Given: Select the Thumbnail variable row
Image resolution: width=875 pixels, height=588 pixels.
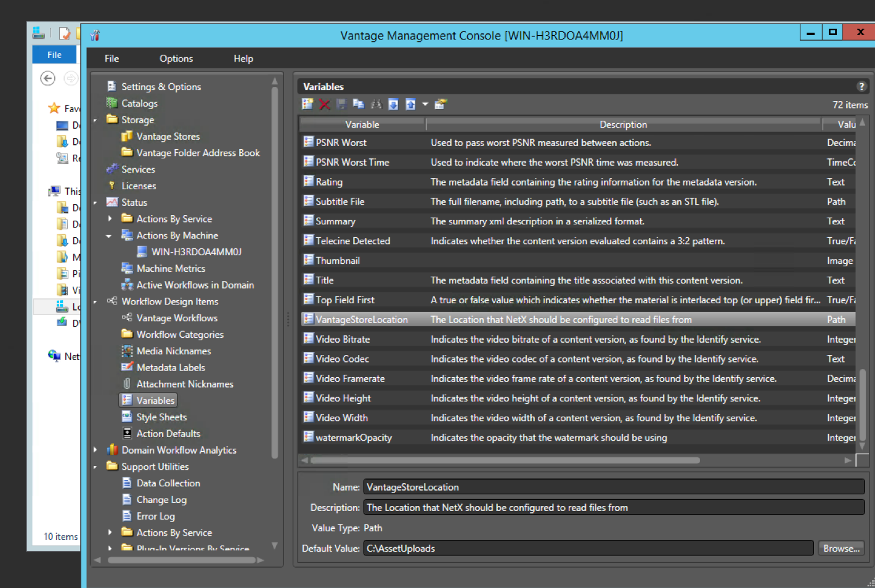Looking at the screenshot, I should 578,260.
